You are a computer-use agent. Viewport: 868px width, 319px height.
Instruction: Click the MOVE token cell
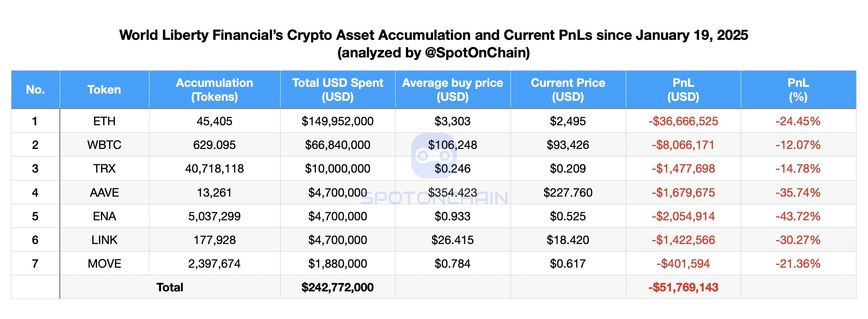104,264
